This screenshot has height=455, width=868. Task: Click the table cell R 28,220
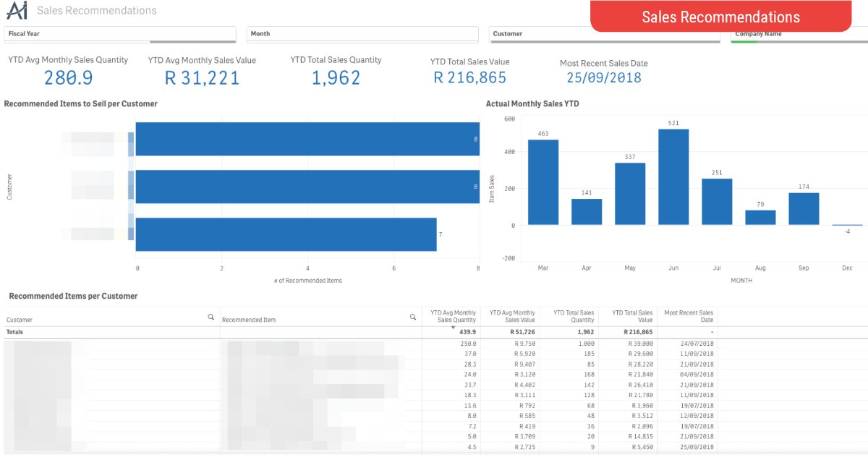[x=641, y=364]
